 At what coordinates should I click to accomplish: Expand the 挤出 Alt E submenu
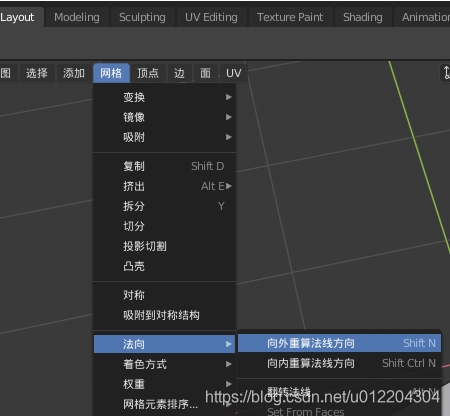coord(164,186)
